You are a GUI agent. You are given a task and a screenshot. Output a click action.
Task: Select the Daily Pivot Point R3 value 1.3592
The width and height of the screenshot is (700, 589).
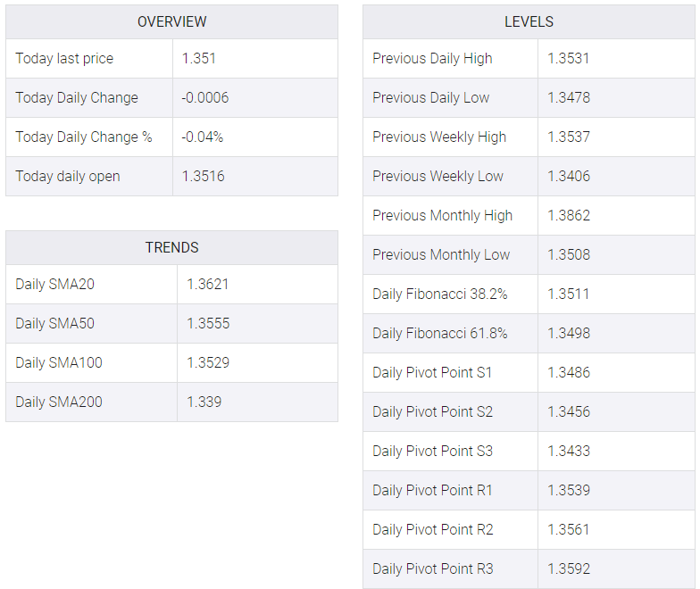click(x=569, y=569)
